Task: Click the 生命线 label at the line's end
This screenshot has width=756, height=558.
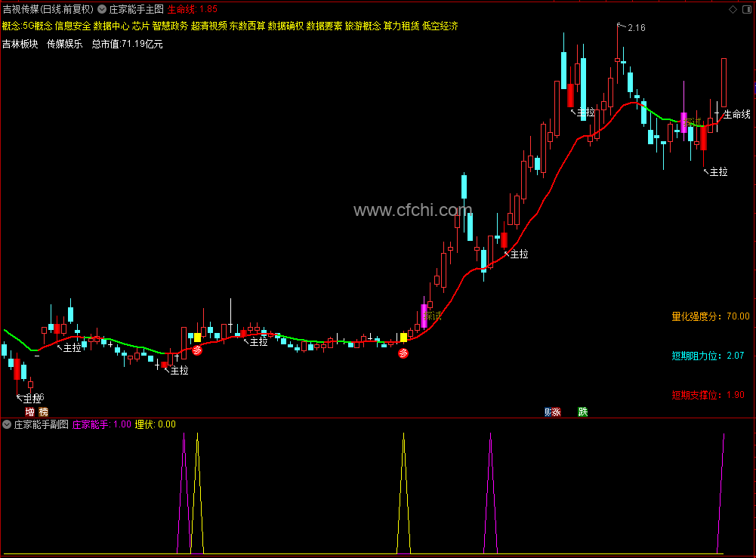Action: pyautogui.click(x=736, y=114)
